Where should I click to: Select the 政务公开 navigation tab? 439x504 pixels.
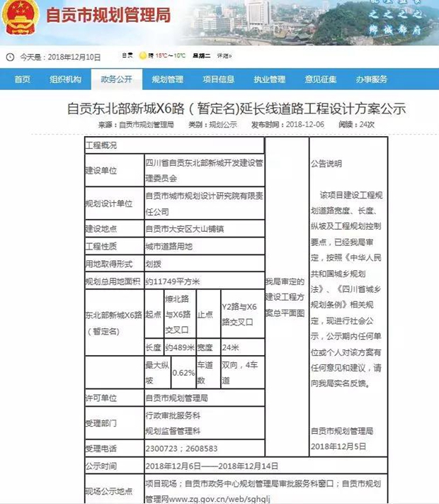point(116,79)
